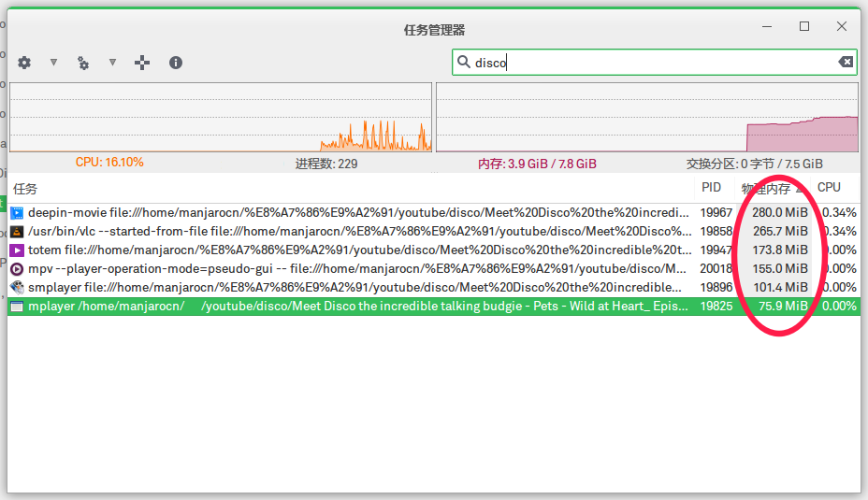
Task: Click the magnifier search icon
Action: (464, 62)
